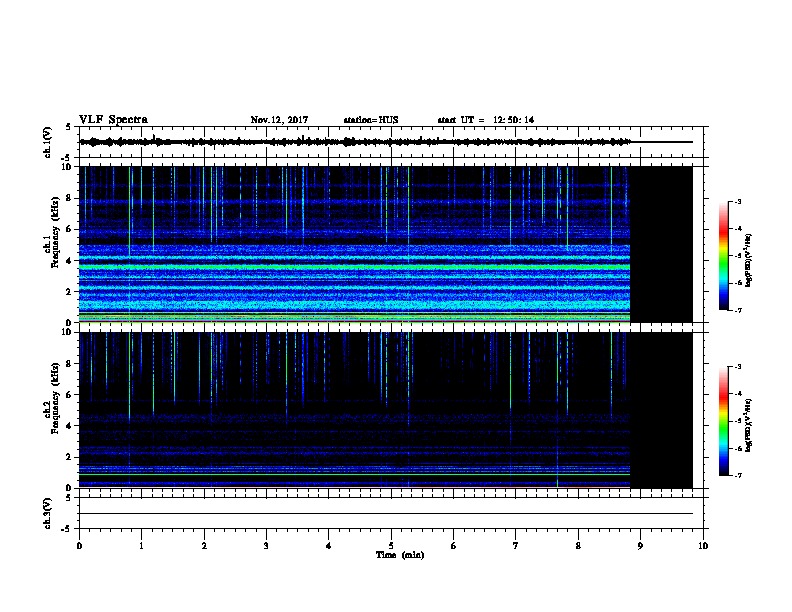792x612 pixels.
Task: Click the "-7" label on ch.1 color bar
Action: tap(737, 310)
